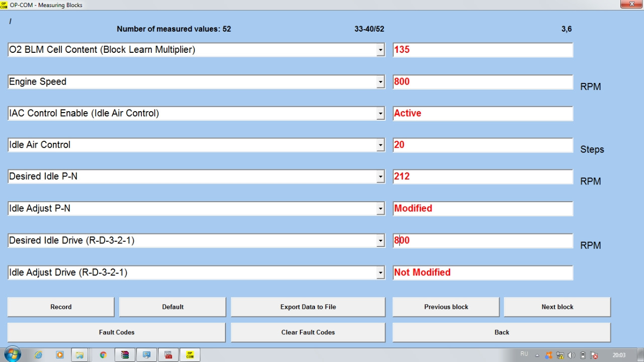Expand the Idle Adjust P-N dropdown

tap(381, 209)
